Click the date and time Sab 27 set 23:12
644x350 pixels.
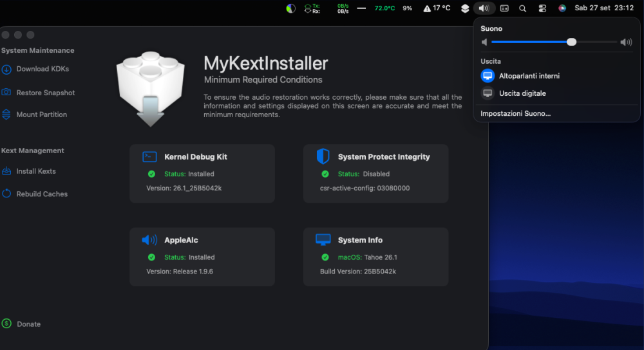[604, 8]
